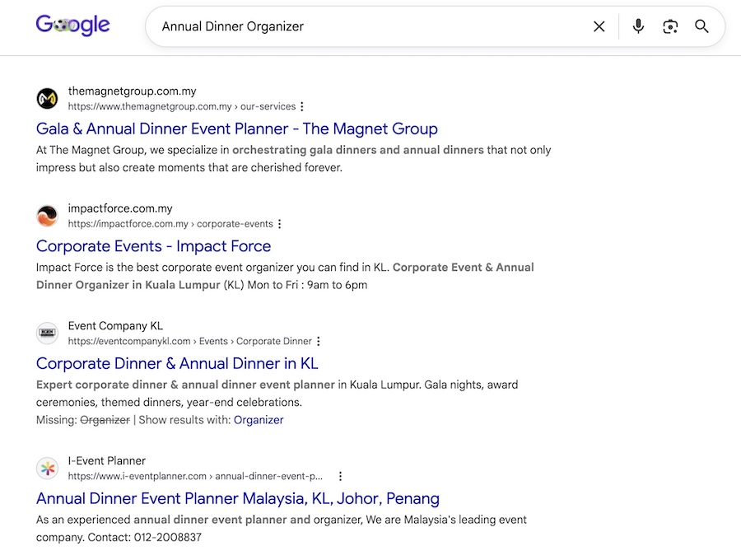Clear the search query with the X
Image resolution: width=741 pixels, height=560 pixels.
(x=599, y=26)
